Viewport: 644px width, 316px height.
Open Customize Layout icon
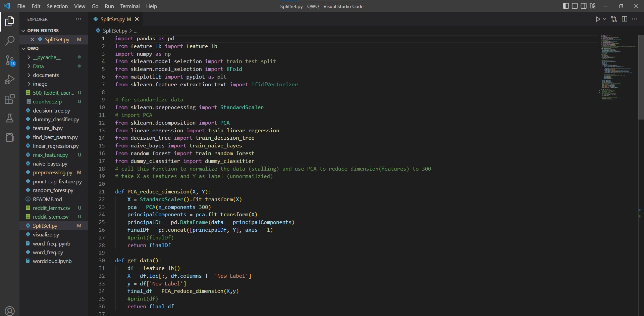593,6
